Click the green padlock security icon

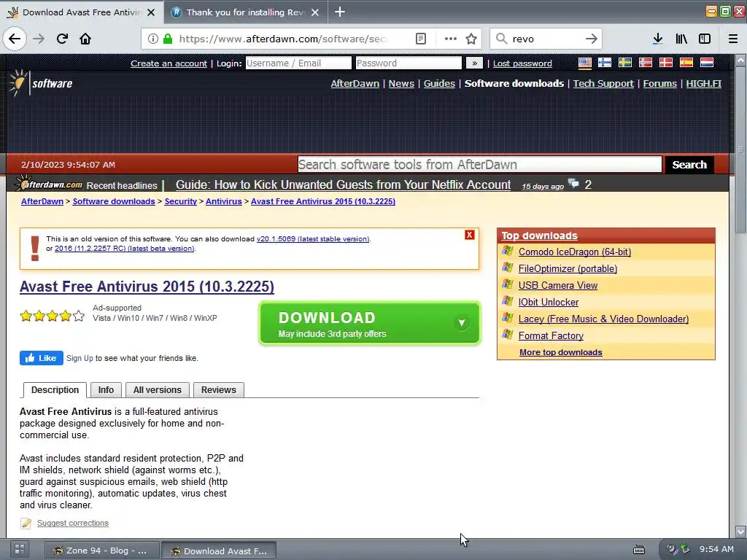pos(168,39)
